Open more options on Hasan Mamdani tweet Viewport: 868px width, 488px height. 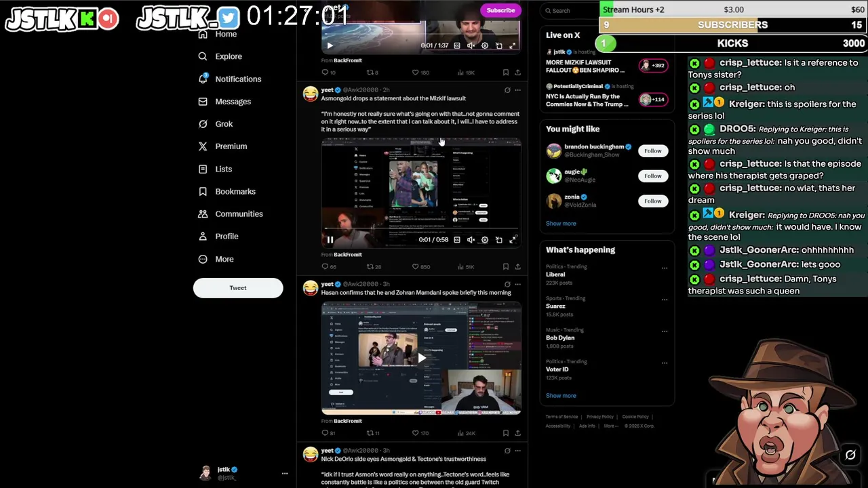point(517,285)
